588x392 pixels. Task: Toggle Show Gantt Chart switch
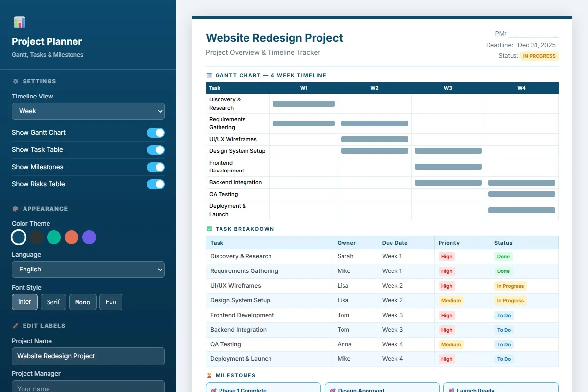click(156, 133)
